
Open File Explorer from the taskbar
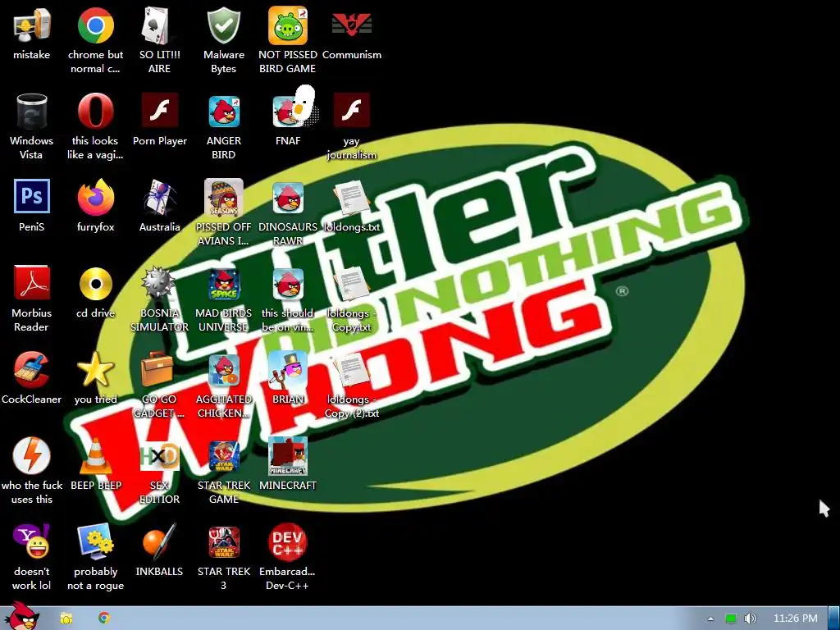66,619
